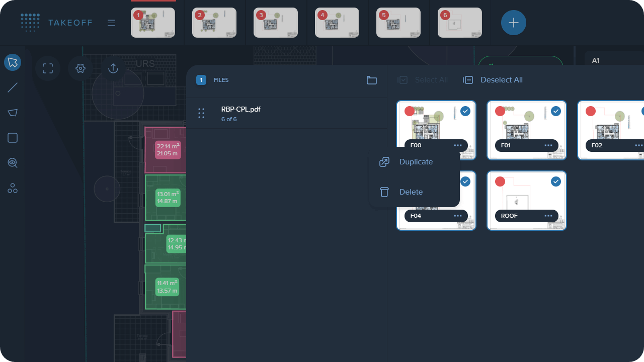Click the red dot on ROOF thumbnail
The height and width of the screenshot is (362, 644).
pos(500,182)
